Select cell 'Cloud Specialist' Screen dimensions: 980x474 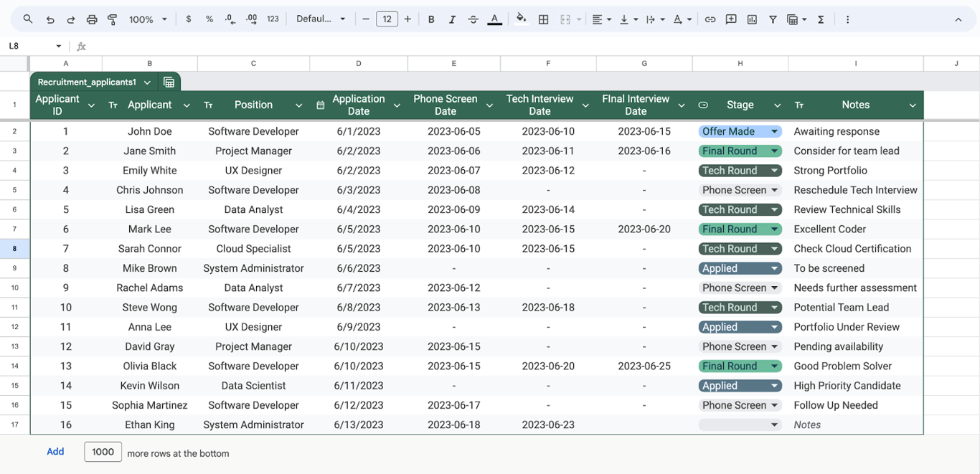[253, 249]
